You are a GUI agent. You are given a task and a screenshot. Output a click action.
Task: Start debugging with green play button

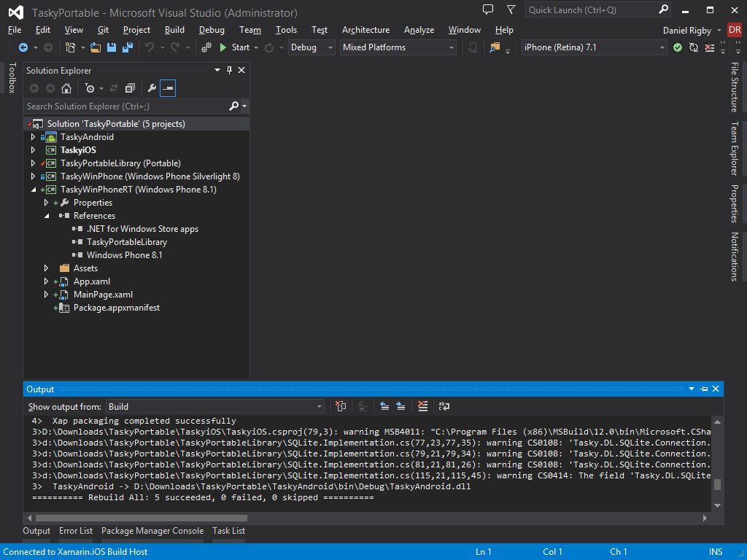coord(223,47)
